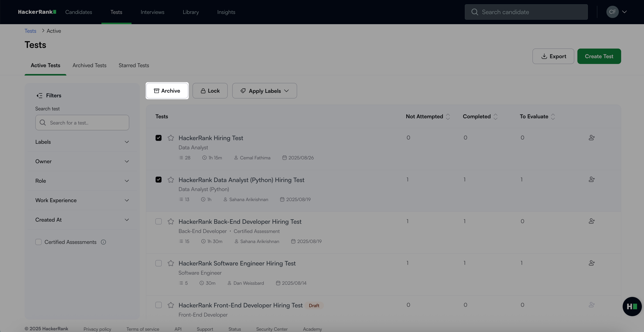Invite candidate to Data Analyst (Python) test
The width and height of the screenshot is (644, 332).
(x=591, y=179)
